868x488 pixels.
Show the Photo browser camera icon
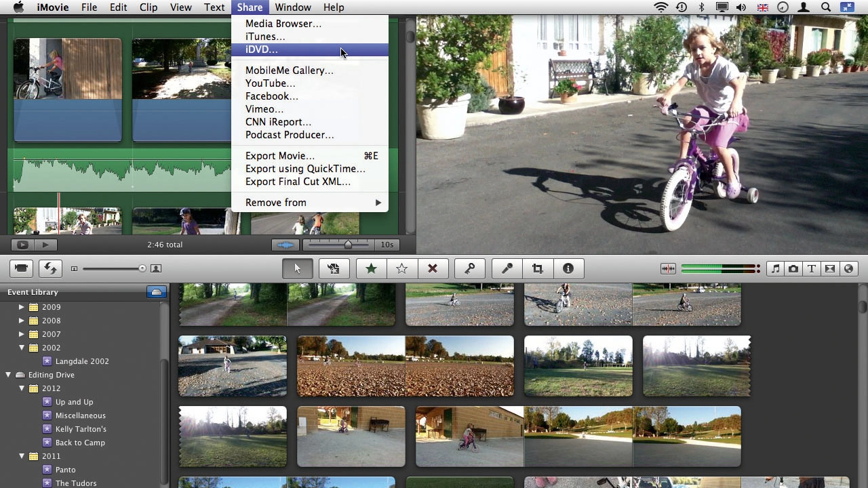click(x=793, y=269)
